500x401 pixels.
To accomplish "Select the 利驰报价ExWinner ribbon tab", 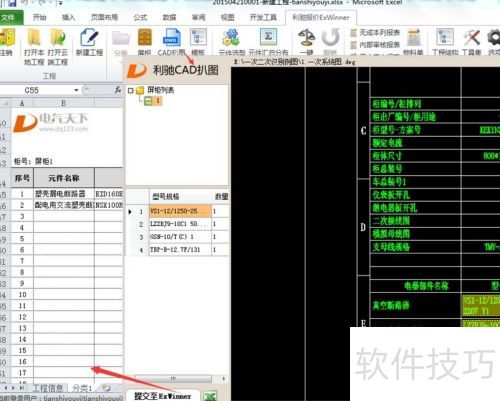I will (321, 17).
